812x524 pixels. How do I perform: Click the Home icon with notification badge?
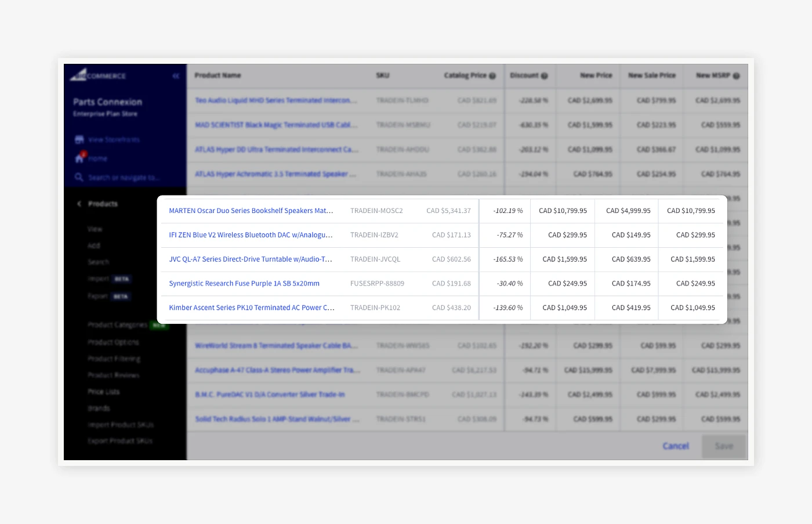[80, 158]
